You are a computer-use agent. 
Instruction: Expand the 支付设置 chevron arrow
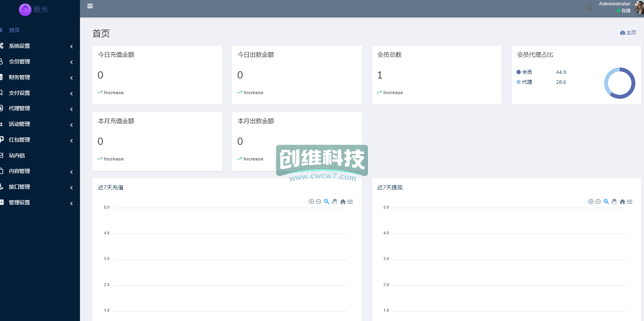71,93
